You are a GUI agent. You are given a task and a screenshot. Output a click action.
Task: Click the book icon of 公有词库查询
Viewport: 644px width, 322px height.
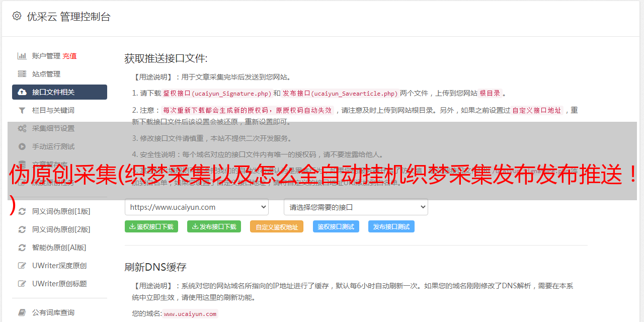click(x=22, y=312)
